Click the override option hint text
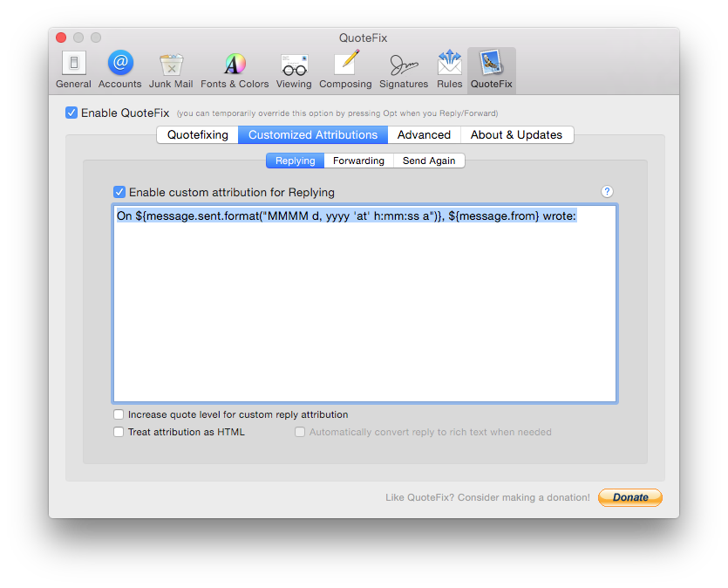 click(x=337, y=113)
